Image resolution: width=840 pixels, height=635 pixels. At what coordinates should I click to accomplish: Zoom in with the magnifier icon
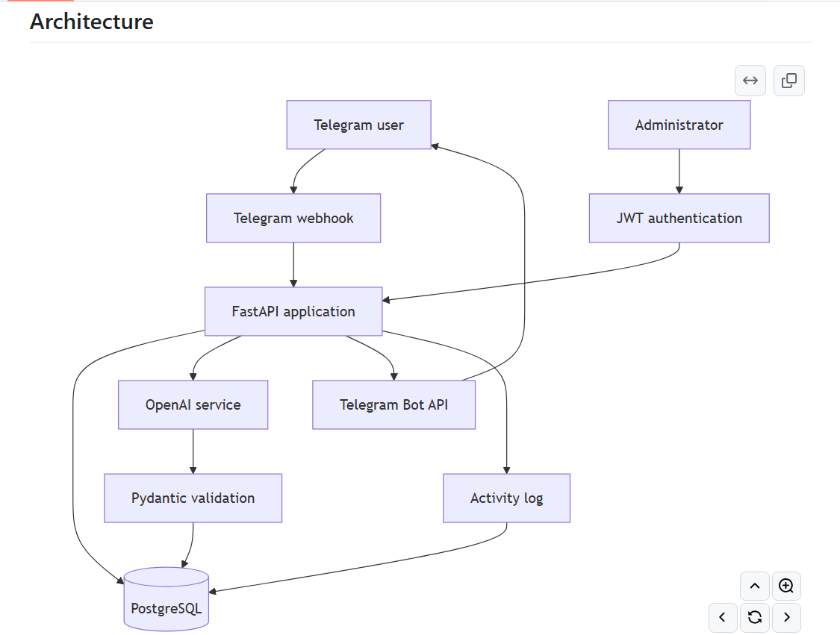[x=786, y=586]
